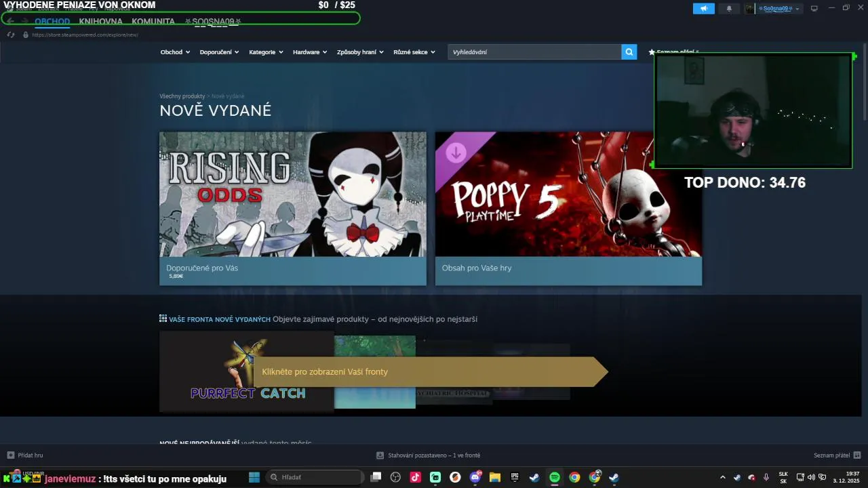868x488 pixels.
Task: Expand the Hardware menu
Action: [310, 52]
